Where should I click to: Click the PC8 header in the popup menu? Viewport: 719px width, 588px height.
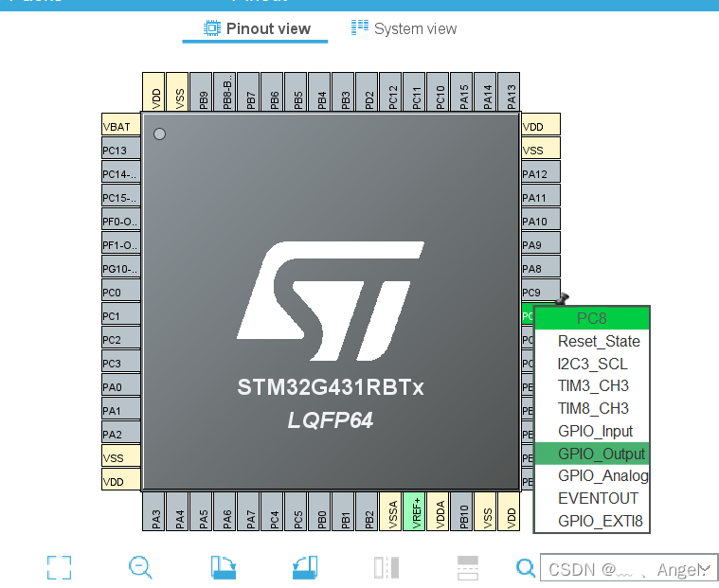coord(592,318)
